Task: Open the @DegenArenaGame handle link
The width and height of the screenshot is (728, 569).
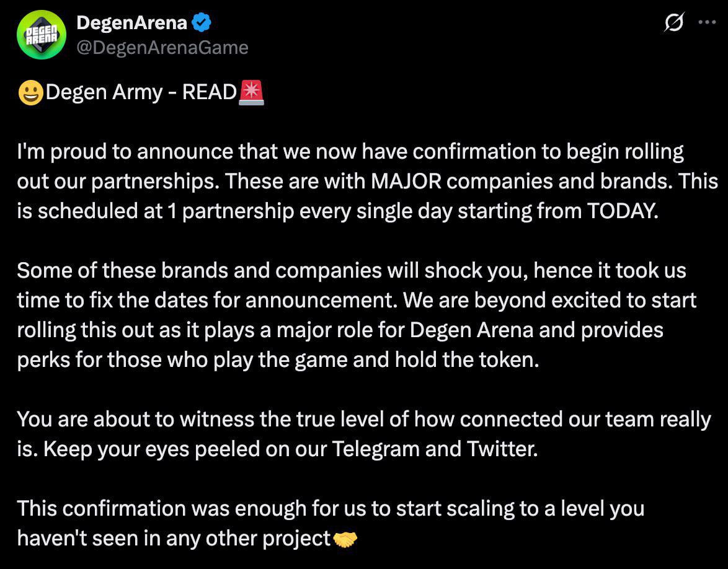Action: pos(162,47)
